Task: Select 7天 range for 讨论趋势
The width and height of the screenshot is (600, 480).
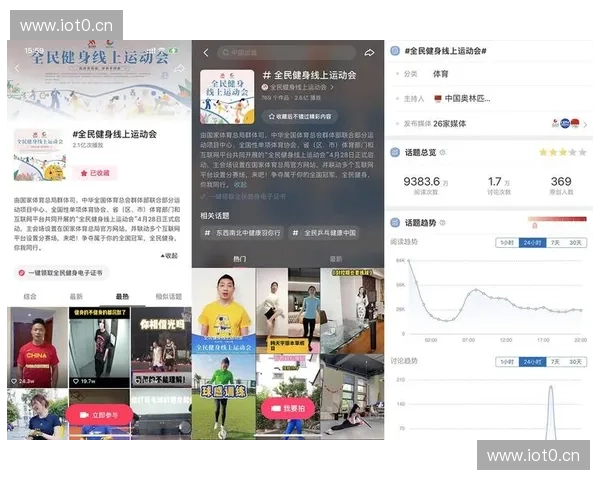Action: tap(555, 362)
